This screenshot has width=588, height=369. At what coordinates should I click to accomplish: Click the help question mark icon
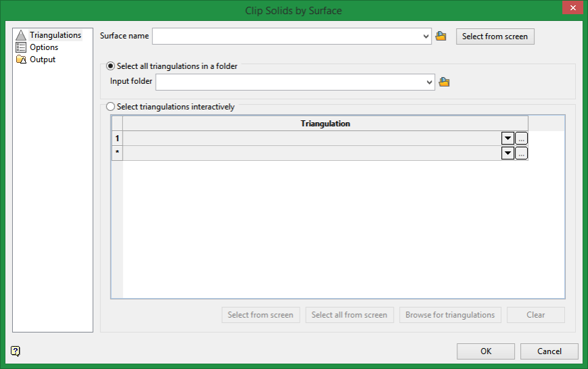click(16, 351)
